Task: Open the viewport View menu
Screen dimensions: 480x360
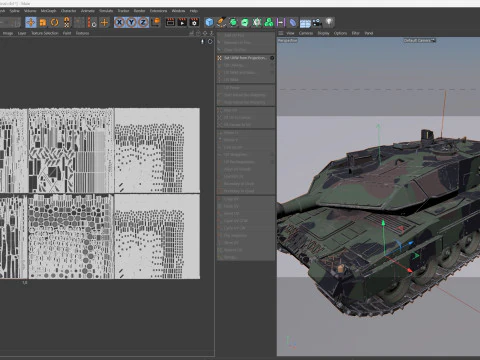Action: pyautogui.click(x=290, y=33)
